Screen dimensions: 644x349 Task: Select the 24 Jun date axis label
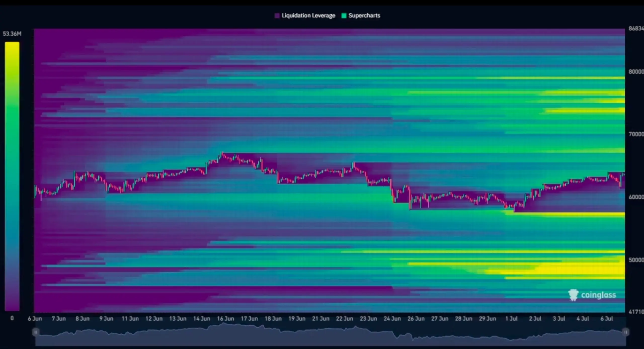click(x=392, y=319)
